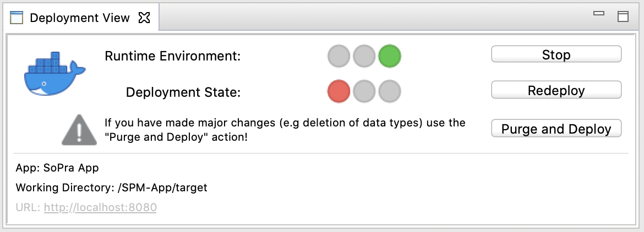Image resolution: width=644 pixels, height=232 pixels.
Task: Click the green Runtime Environment status light
Action: point(390,56)
